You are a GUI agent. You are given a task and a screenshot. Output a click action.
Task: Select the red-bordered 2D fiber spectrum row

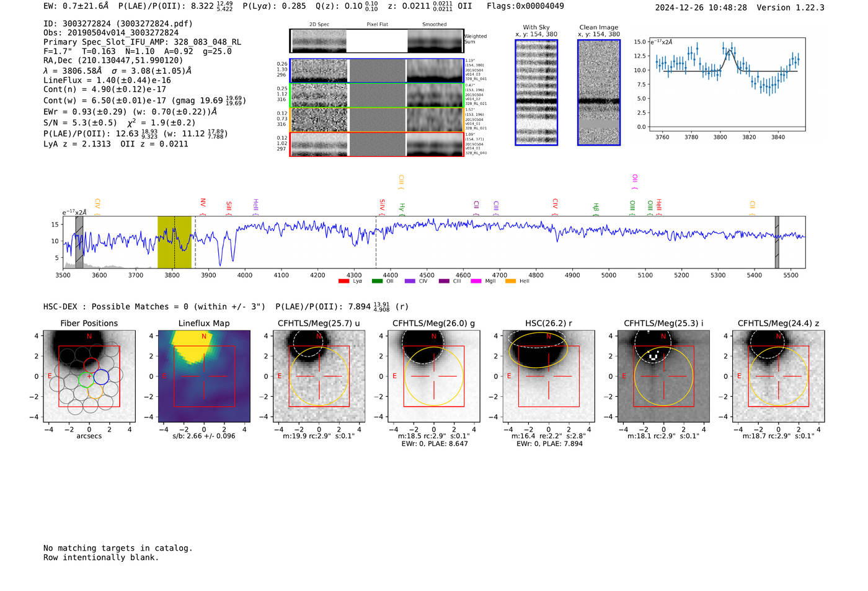pyautogui.click(x=377, y=144)
